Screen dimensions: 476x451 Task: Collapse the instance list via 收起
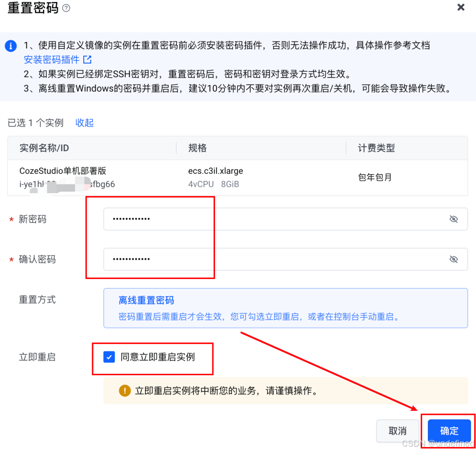point(84,123)
